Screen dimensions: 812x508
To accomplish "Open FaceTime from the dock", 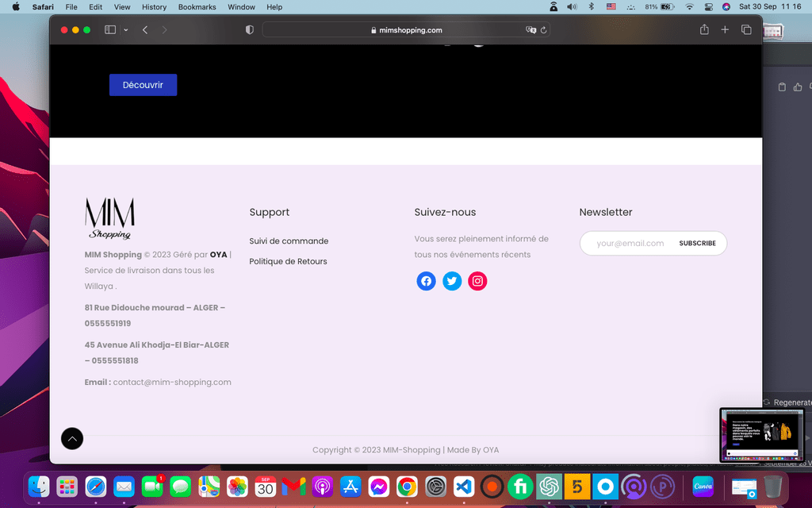I will [152, 487].
